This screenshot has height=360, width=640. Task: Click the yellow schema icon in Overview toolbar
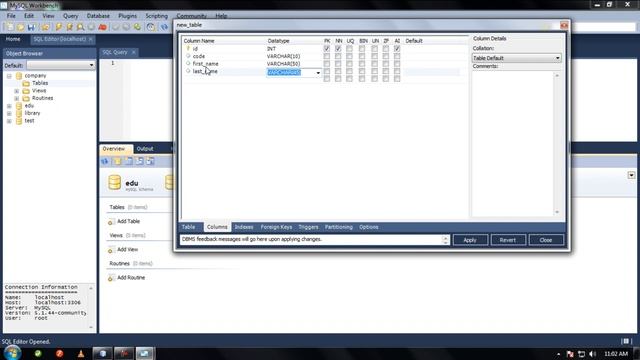[118, 161]
